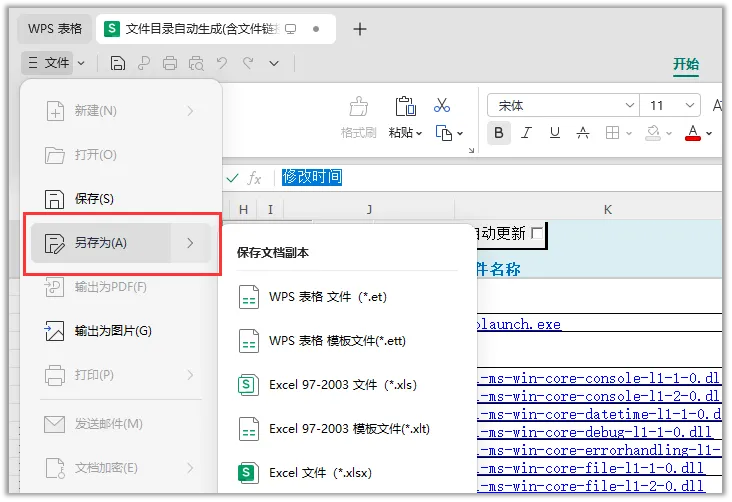Click the clipboard group dialog launcher arrow
Viewport: 732px width, 502px height.
(472, 150)
